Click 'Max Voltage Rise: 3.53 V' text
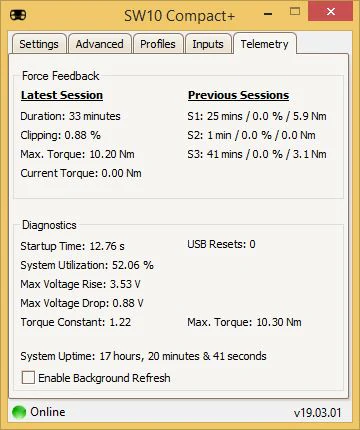 [80, 284]
